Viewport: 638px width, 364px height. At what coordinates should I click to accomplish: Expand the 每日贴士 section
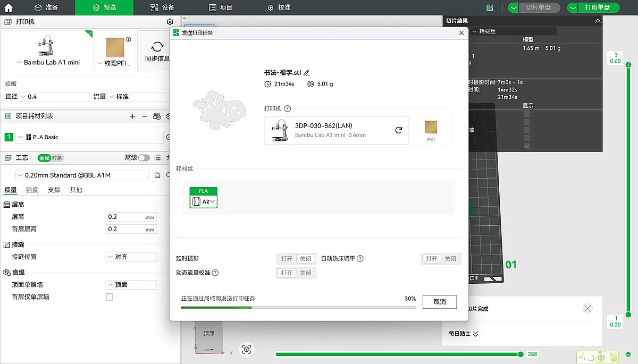(464, 334)
